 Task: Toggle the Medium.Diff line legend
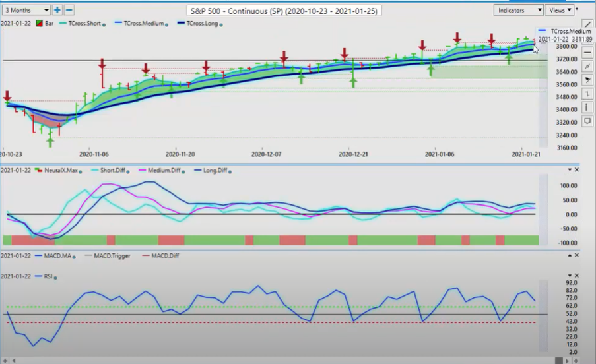160,170
